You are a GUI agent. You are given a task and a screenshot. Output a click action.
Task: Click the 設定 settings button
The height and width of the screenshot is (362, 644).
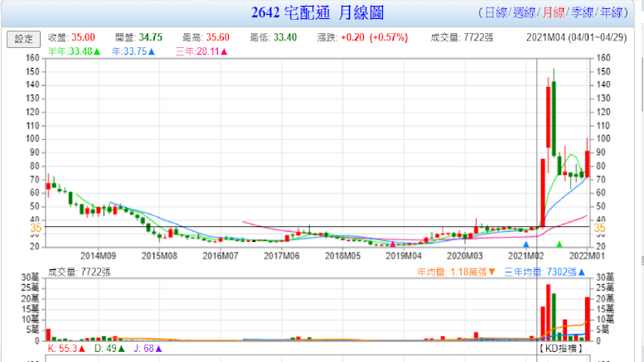23,39
